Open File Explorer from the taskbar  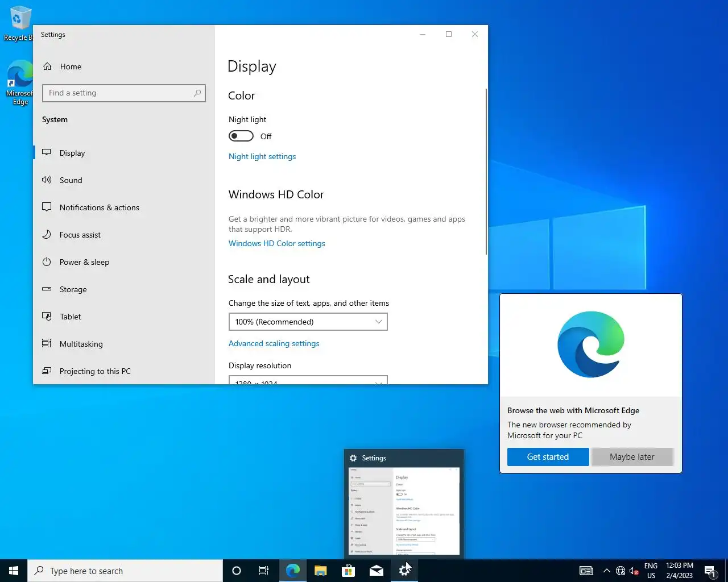(x=321, y=571)
